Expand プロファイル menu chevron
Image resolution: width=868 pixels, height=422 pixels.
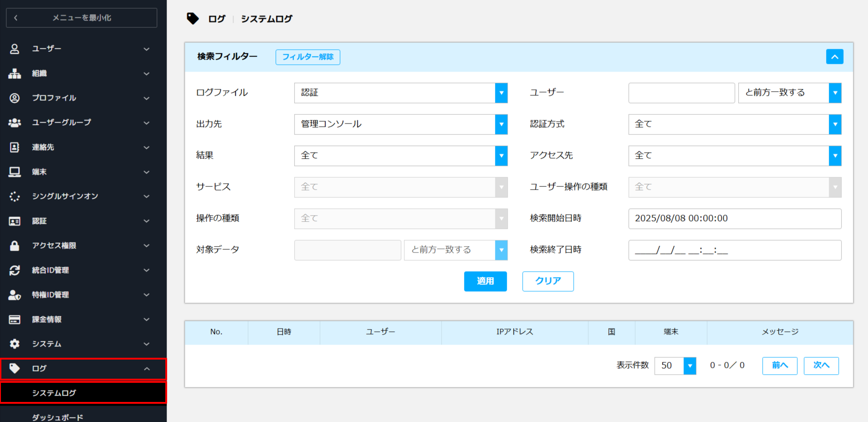pos(147,98)
